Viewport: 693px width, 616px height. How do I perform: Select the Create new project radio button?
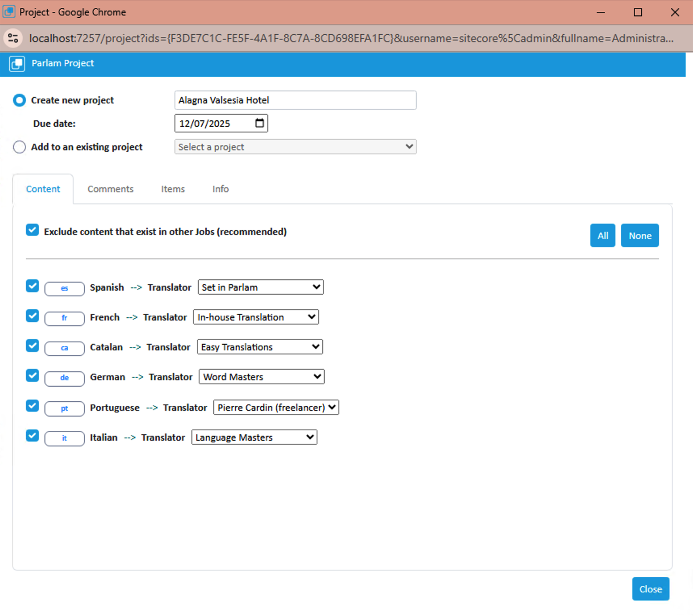point(19,100)
